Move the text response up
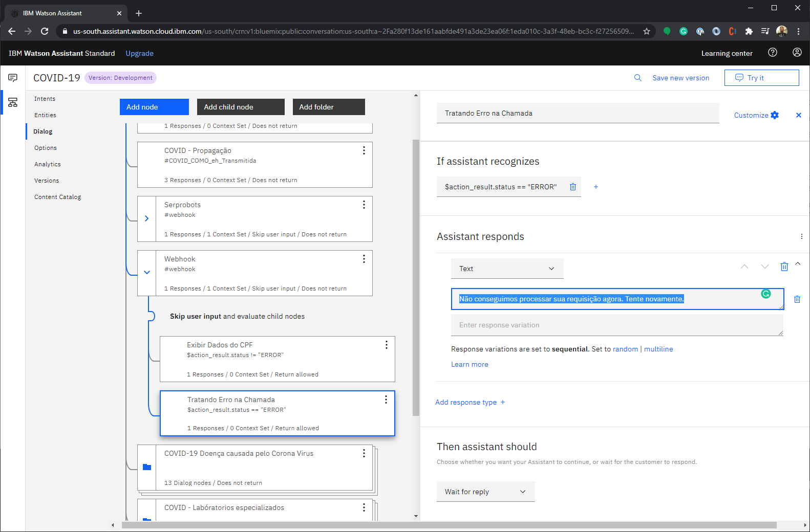The height and width of the screenshot is (532, 810). (x=744, y=267)
